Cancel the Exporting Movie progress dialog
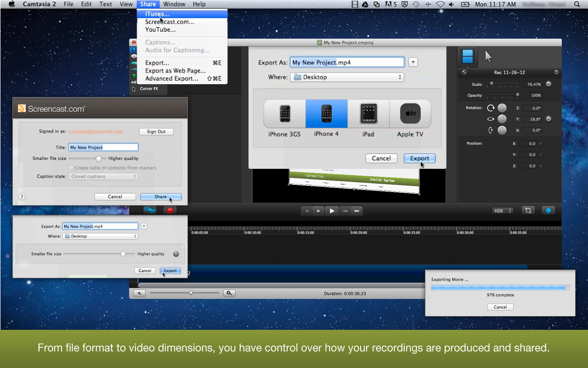Image resolution: width=588 pixels, height=368 pixels. point(500,307)
